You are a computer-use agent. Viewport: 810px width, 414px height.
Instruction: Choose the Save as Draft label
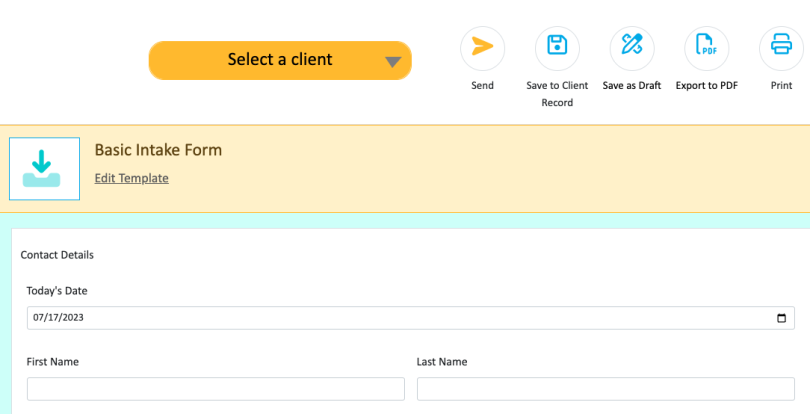coord(632,86)
